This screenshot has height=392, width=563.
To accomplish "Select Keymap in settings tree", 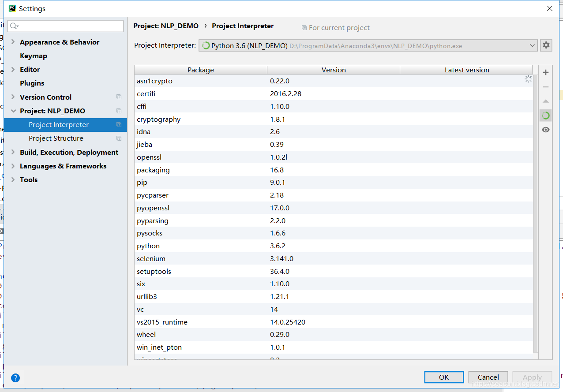I will 34,56.
